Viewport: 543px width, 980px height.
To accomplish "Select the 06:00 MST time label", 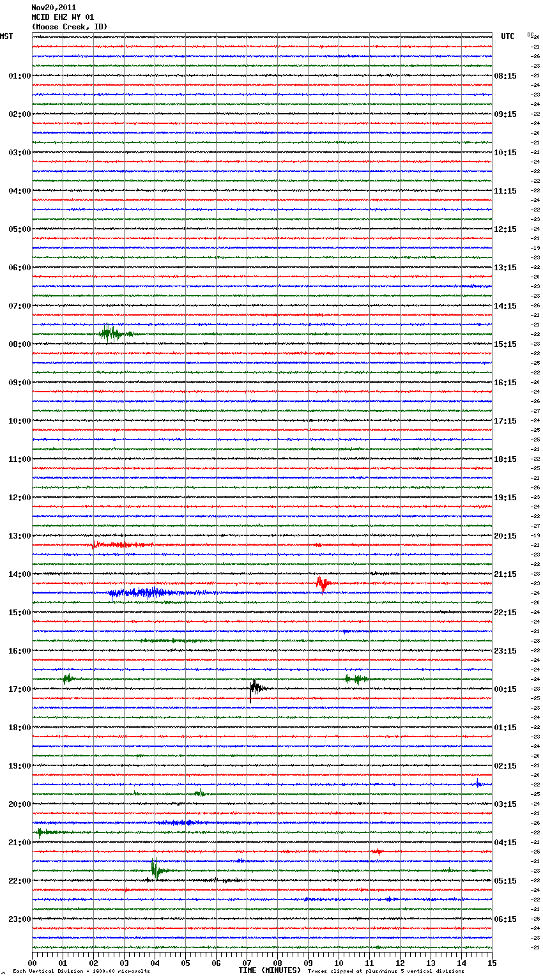I will click(19, 268).
